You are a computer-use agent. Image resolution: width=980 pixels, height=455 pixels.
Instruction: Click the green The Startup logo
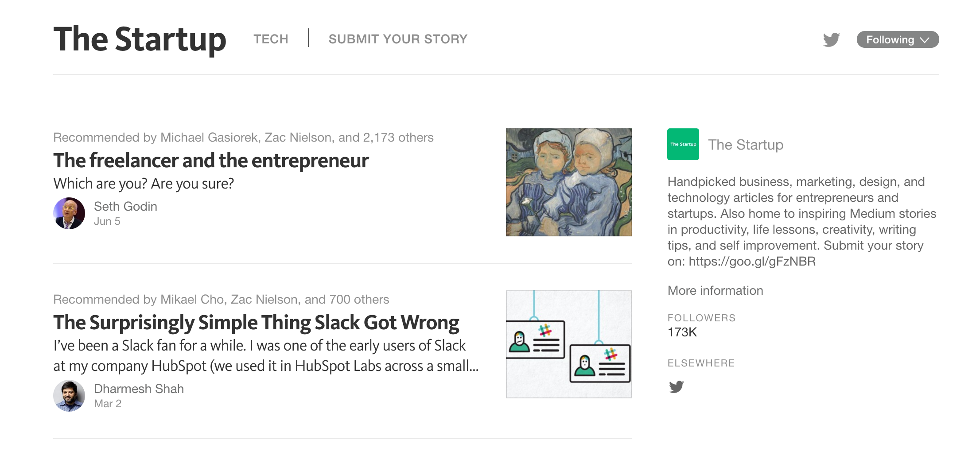click(683, 144)
